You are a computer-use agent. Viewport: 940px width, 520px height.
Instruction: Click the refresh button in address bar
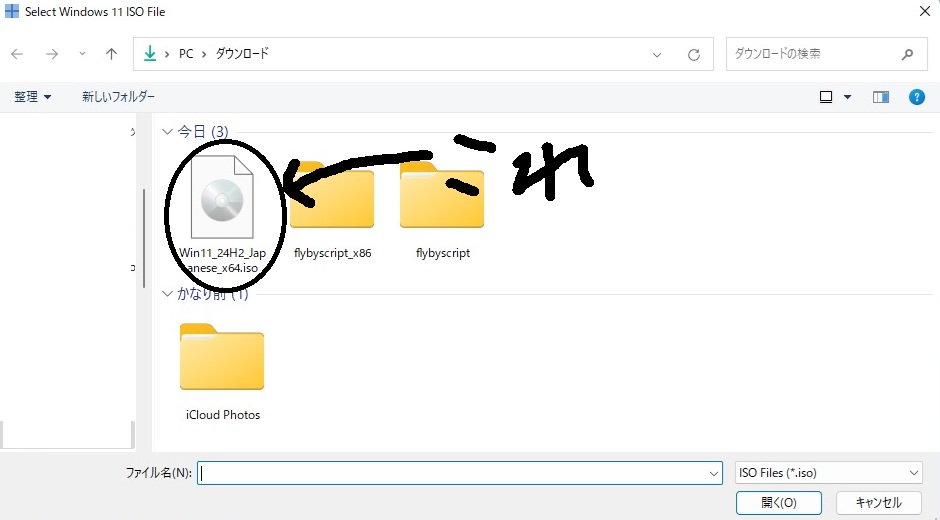click(x=694, y=54)
